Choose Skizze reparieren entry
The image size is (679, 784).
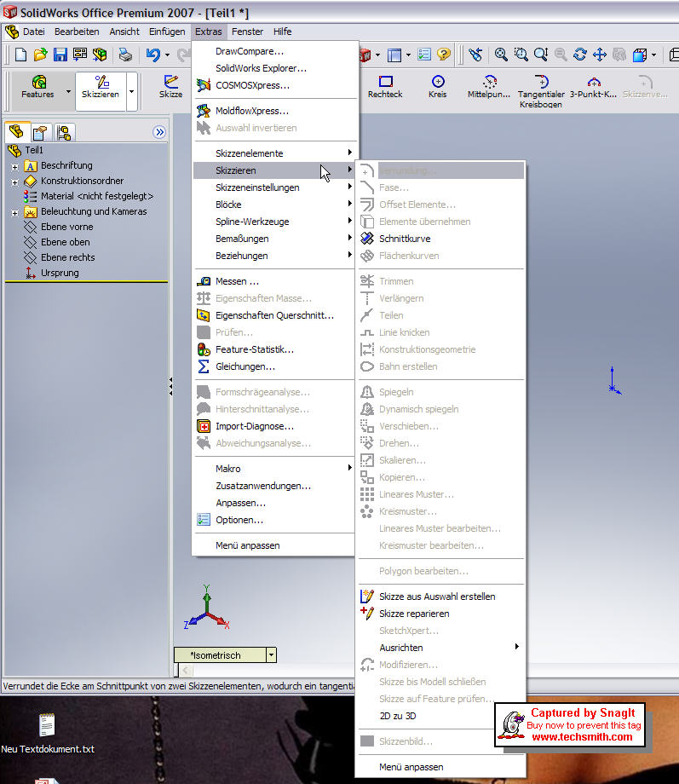point(440,613)
